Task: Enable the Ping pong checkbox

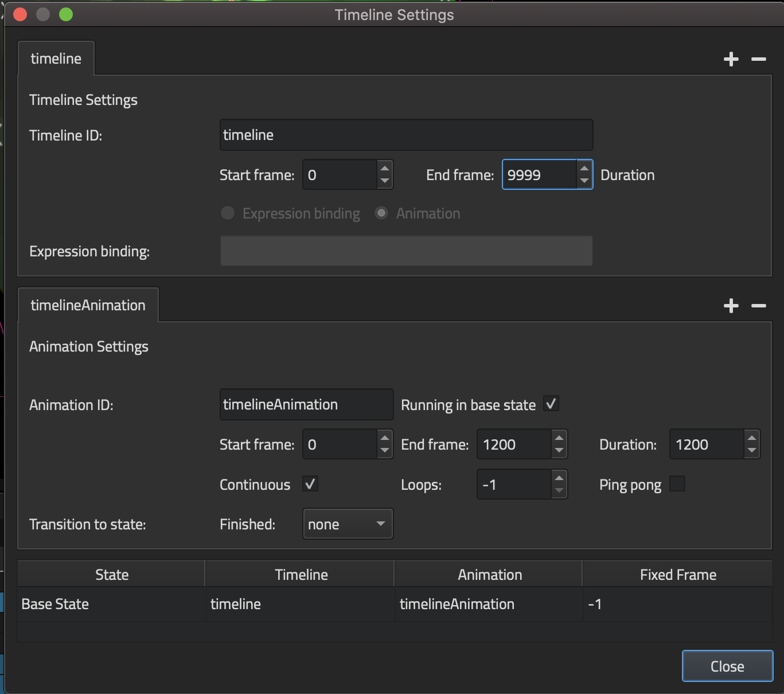Action: click(x=677, y=484)
